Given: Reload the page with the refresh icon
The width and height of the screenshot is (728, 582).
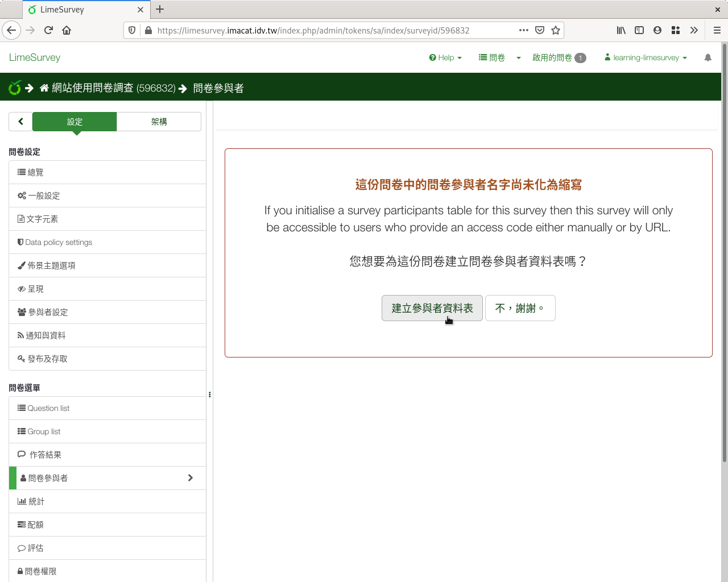Looking at the screenshot, I should (x=48, y=30).
